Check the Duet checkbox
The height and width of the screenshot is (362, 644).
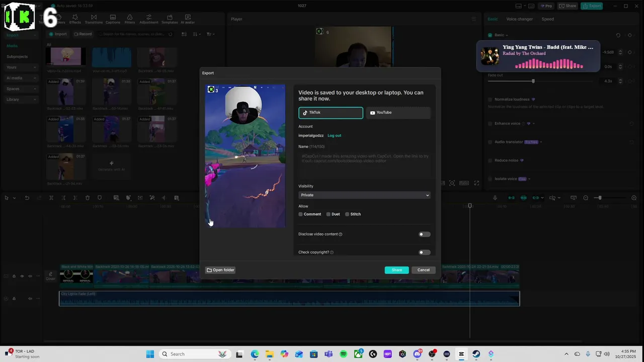pos(329,214)
